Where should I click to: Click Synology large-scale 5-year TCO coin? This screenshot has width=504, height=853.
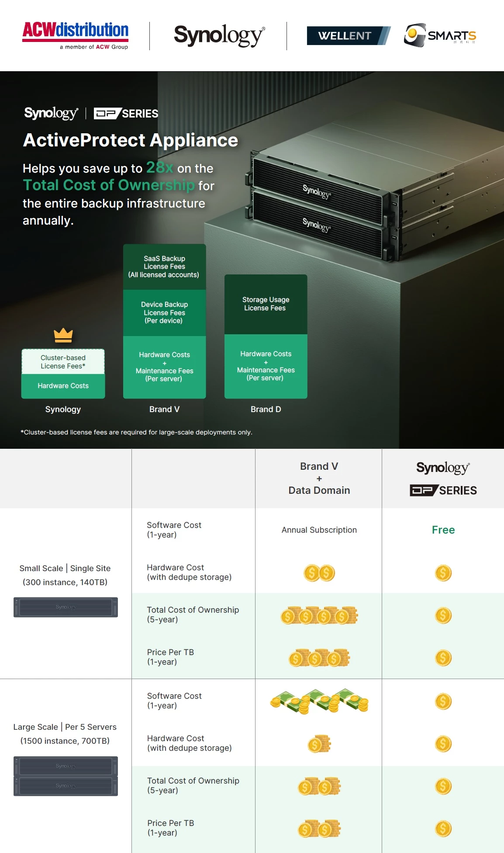443,786
